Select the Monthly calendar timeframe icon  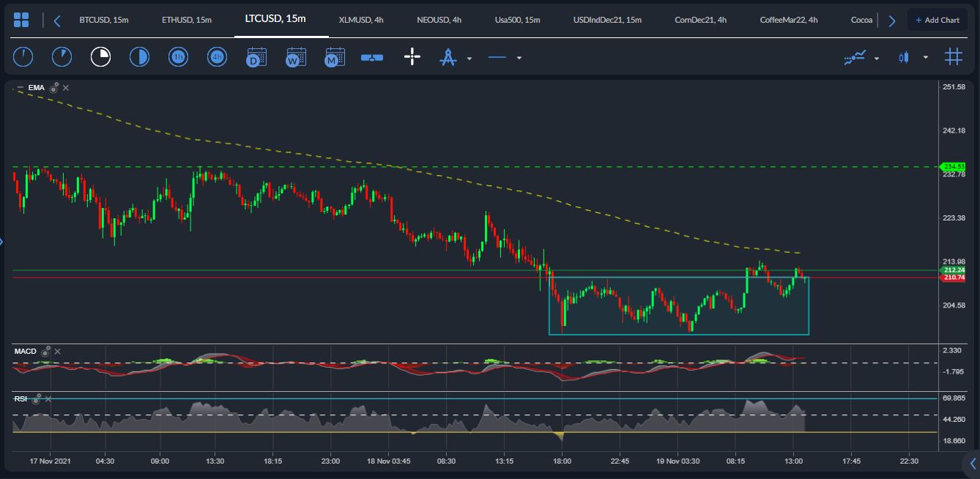tap(335, 57)
